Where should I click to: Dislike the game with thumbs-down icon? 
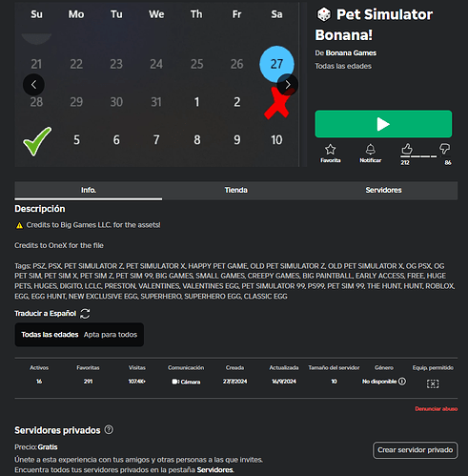pyautogui.click(x=444, y=149)
